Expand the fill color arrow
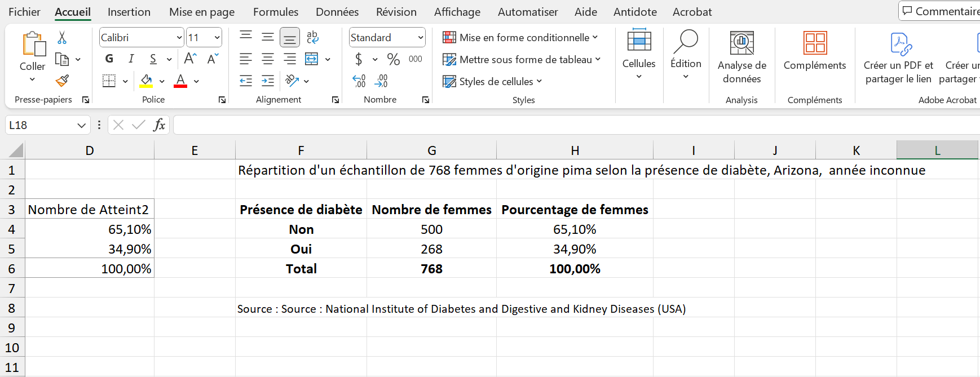This screenshot has height=377, width=980. pyautogui.click(x=162, y=81)
